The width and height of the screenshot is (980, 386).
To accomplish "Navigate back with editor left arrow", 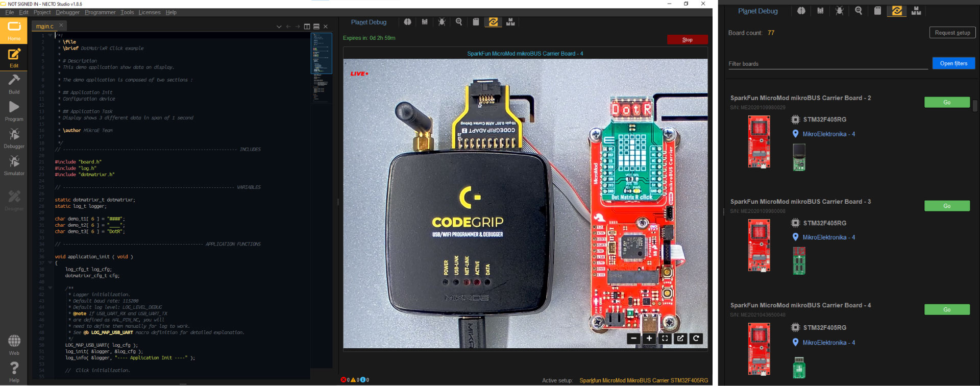I will [288, 27].
